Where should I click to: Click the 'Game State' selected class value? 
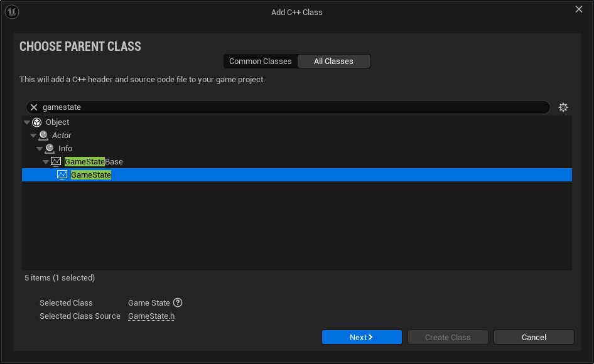coord(149,302)
